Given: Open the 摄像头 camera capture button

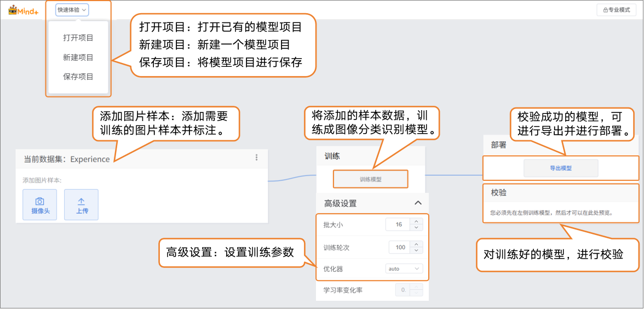Looking at the screenshot, I should pyautogui.click(x=39, y=204).
